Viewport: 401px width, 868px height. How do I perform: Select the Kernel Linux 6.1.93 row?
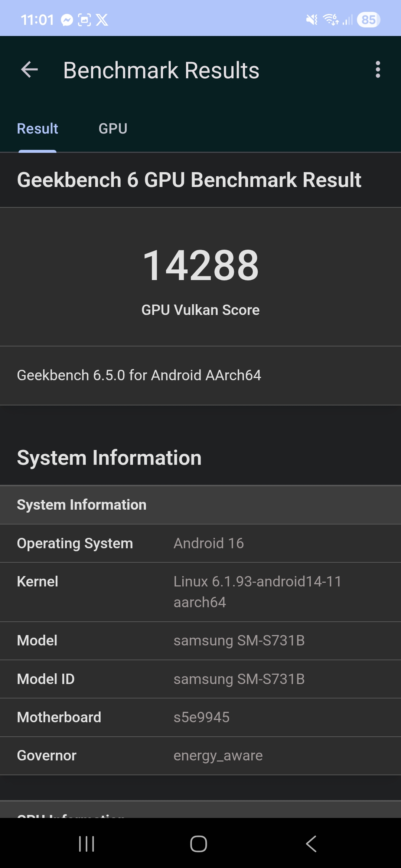coord(200,592)
